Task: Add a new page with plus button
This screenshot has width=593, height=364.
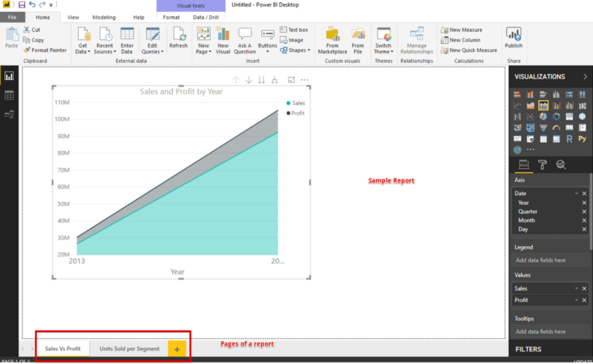Action: pyautogui.click(x=176, y=348)
